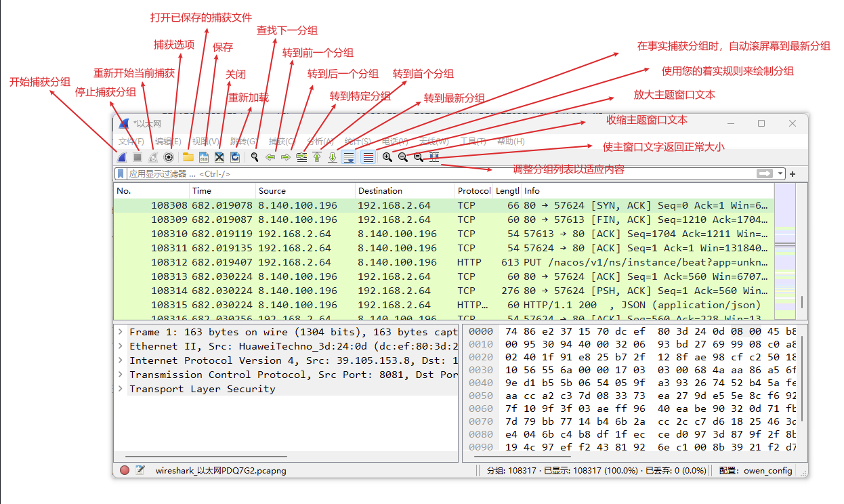
Task: Toggle auto-scroll to latest packet
Action: [349, 157]
